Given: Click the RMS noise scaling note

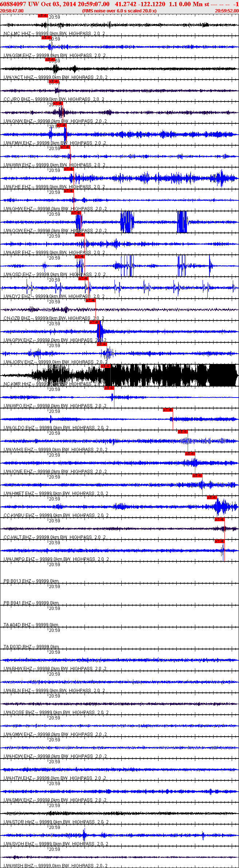Looking at the screenshot, I should 119,11.
